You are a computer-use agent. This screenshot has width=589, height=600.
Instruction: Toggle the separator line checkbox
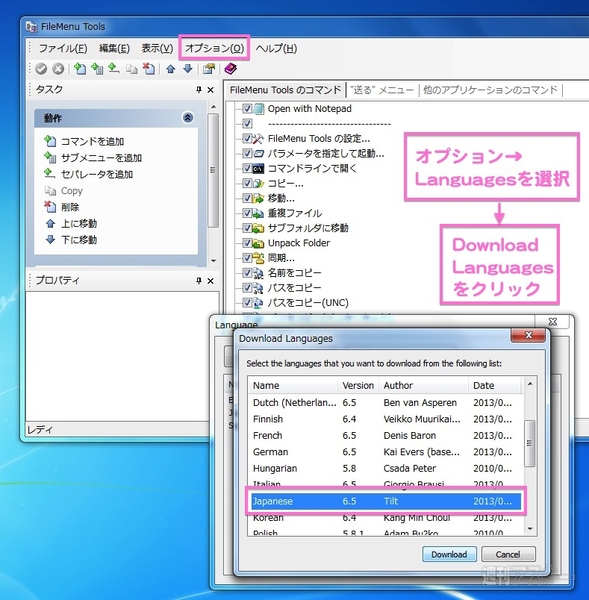[247, 124]
